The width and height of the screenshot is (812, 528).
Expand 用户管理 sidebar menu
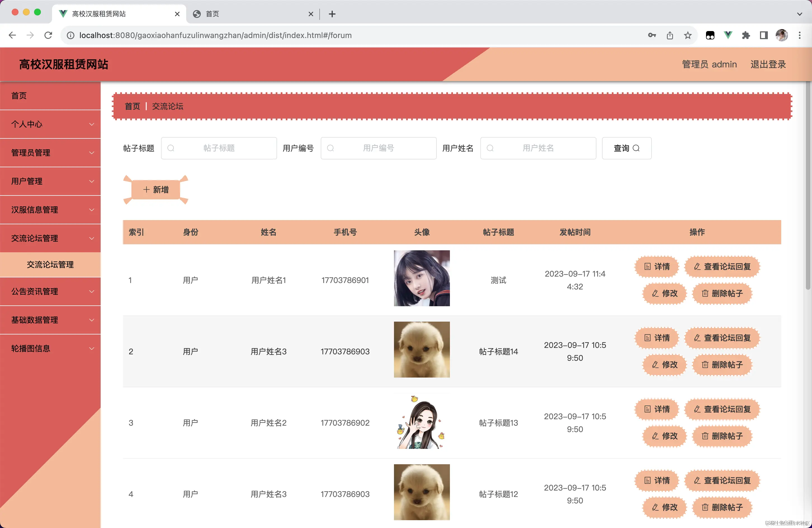tap(51, 181)
